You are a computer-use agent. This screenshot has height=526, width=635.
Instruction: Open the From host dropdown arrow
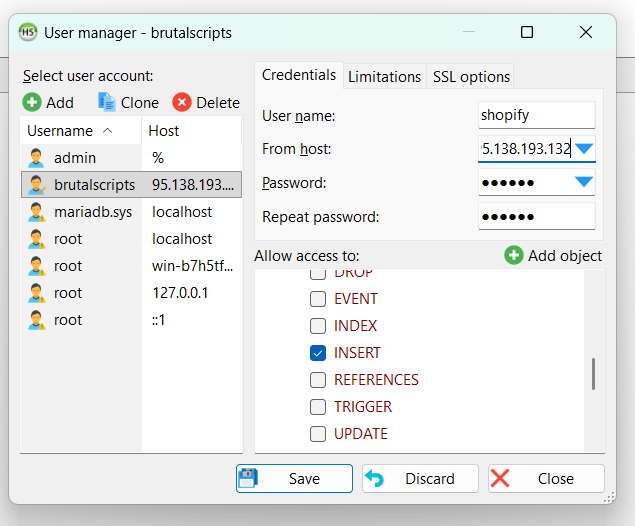click(x=584, y=149)
